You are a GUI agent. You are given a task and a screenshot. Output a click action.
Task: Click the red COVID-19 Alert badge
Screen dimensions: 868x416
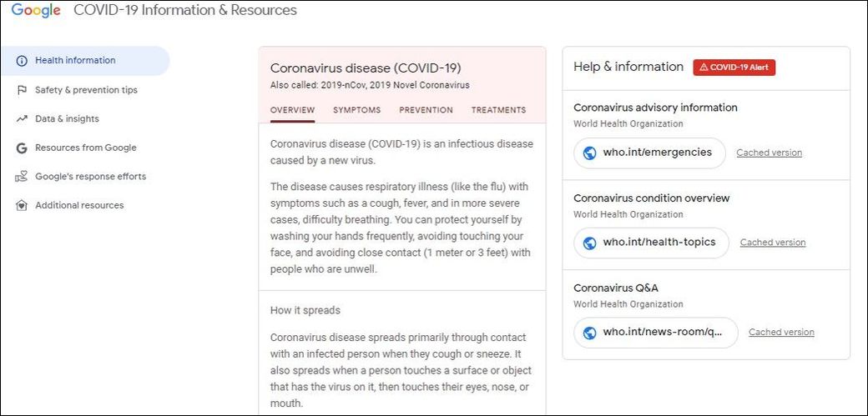(734, 68)
